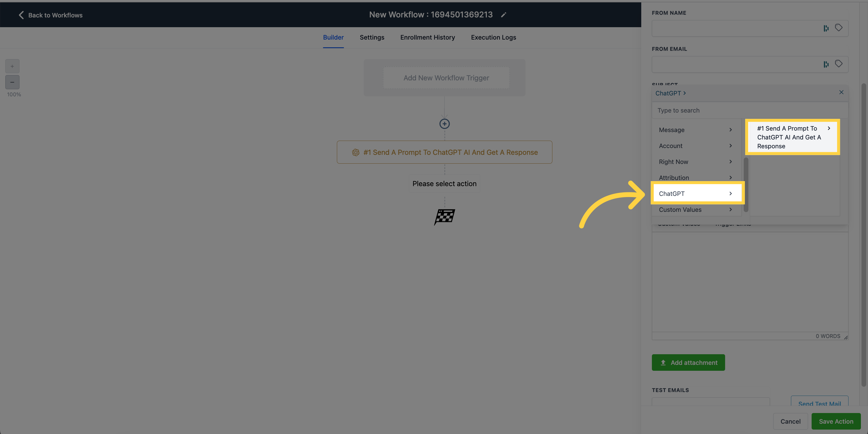The image size is (868, 434).
Task: Expand the ChatGPT menu option
Action: pyautogui.click(x=695, y=194)
